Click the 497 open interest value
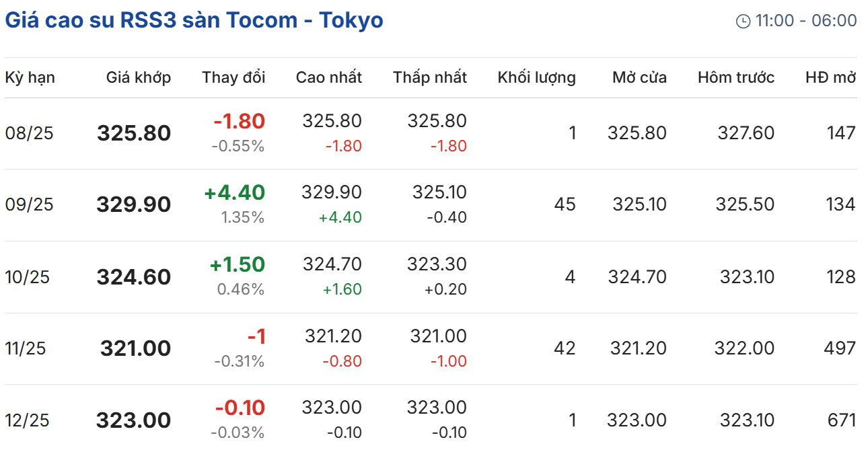The width and height of the screenshot is (868, 452). click(840, 348)
